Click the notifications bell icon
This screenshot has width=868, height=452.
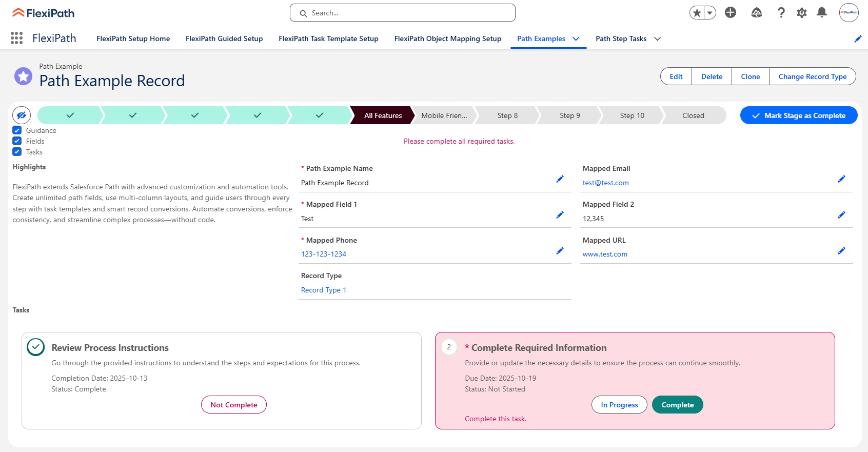822,13
